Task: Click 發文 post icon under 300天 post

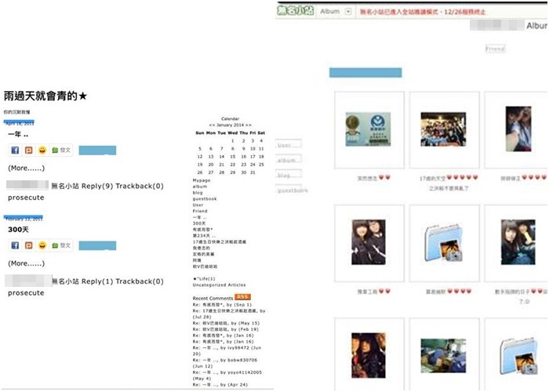Action: tap(61, 245)
